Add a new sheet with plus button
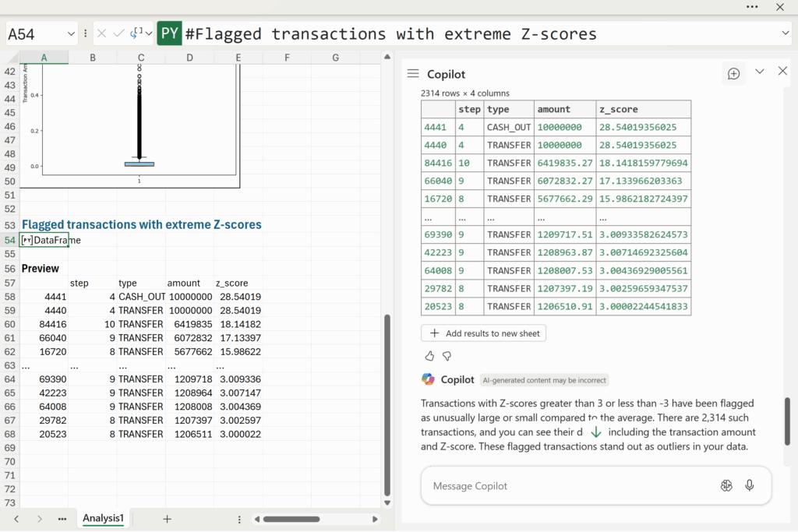The height and width of the screenshot is (532, 798). [x=167, y=518]
